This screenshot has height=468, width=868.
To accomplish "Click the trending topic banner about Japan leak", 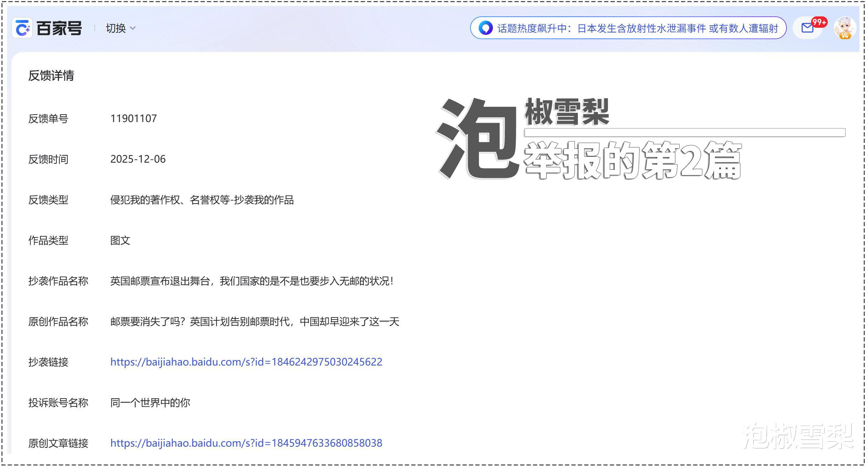I will pos(637,28).
